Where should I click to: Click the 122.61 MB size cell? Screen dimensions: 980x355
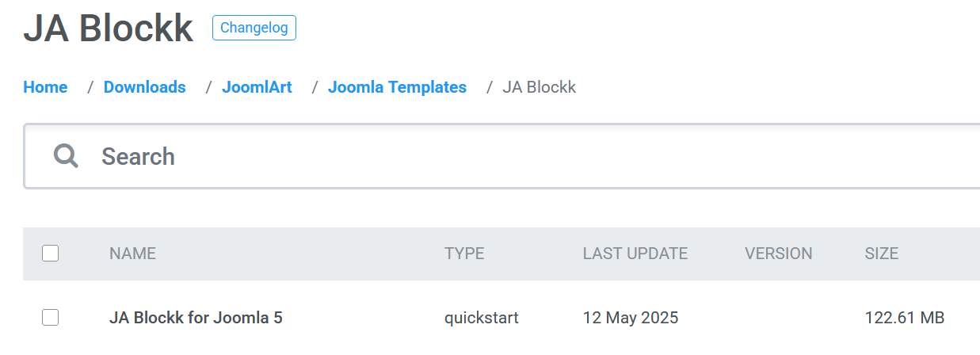[x=904, y=318]
